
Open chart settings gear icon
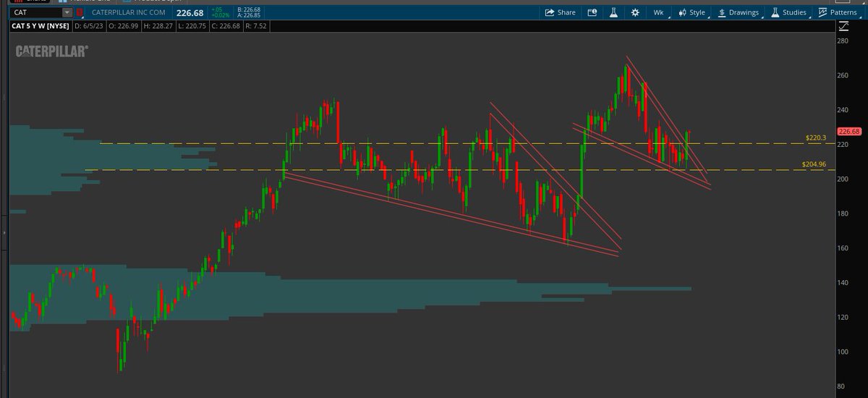click(635, 12)
